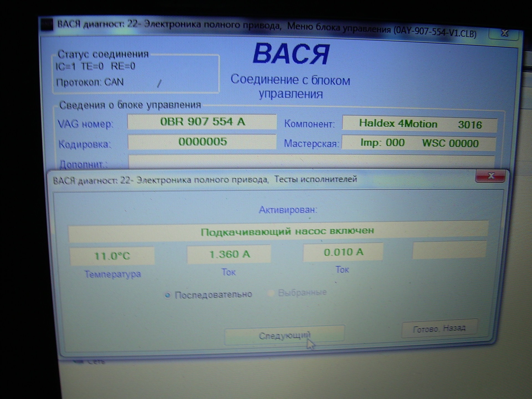
Task: Click the Ток label under 1.360 A
Action: [x=229, y=272]
